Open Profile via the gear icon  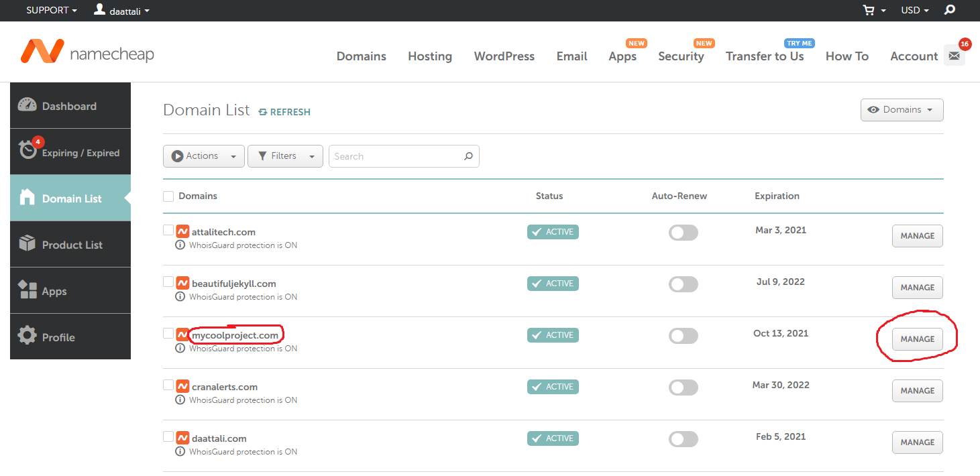point(28,337)
